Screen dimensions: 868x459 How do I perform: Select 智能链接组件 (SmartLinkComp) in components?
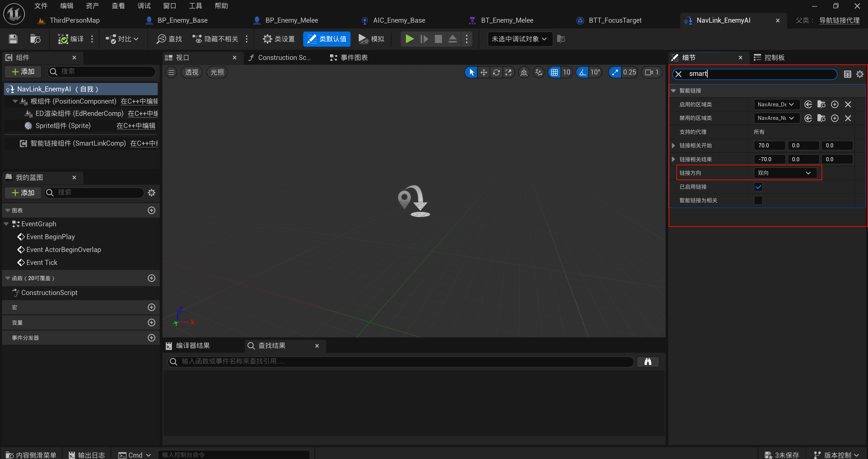tap(78, 143)
